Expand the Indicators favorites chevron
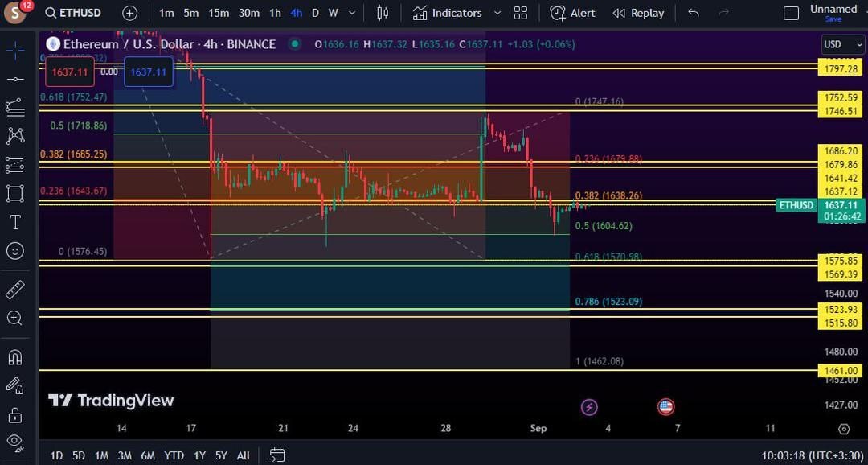This screenshot has height=465, width=868. click(x=497, y=13)
